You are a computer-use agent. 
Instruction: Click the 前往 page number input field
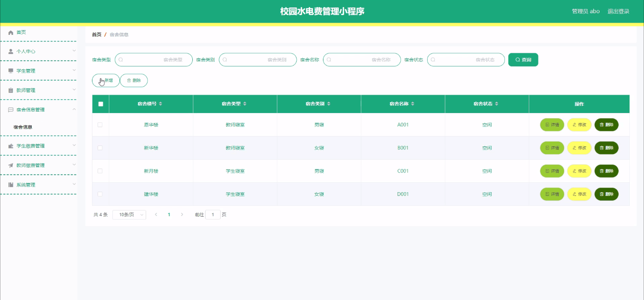(213, 214)
